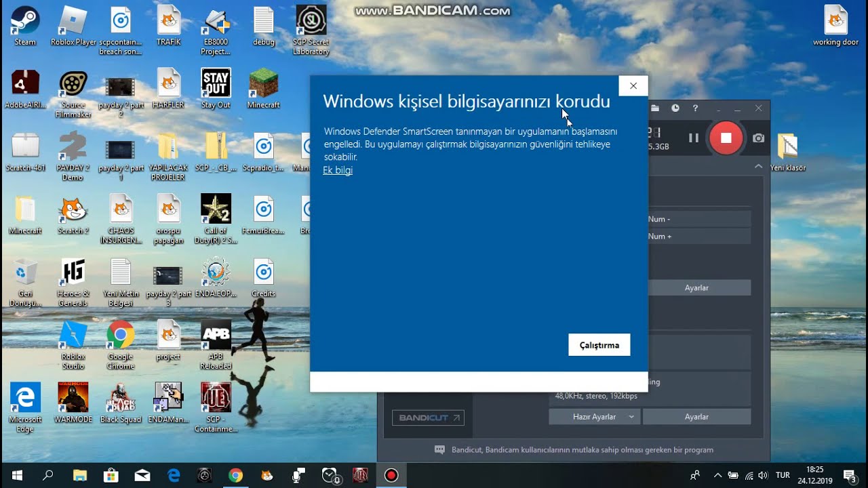868x488 pixels.
Task: Open the HARFLER Scratch project
Action: (x=168, y=89)
